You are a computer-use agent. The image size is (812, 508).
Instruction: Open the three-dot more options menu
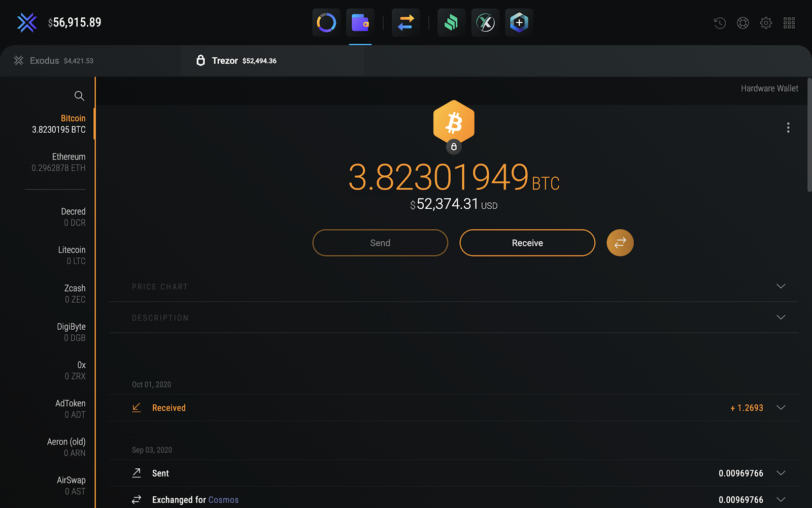(x=788, y=128)
